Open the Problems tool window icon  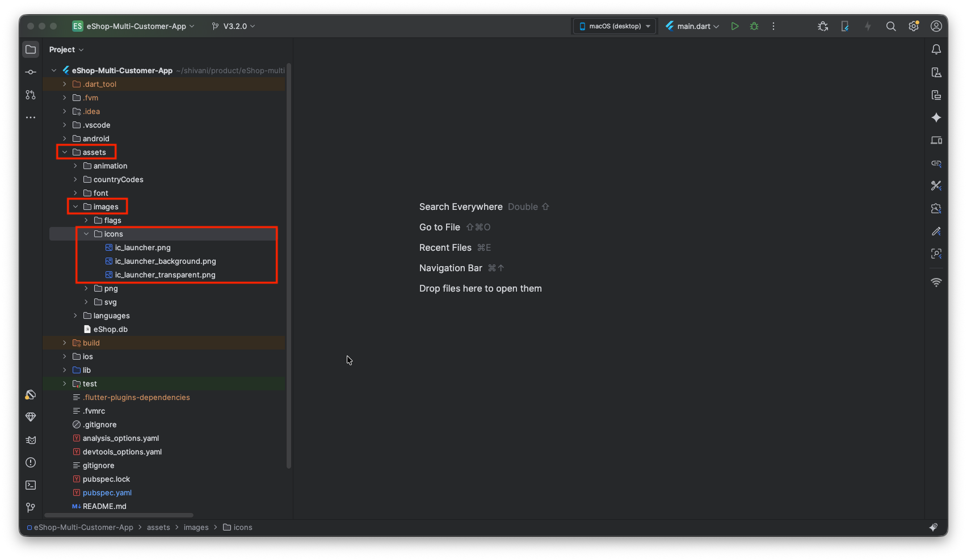tap(31, 462)
